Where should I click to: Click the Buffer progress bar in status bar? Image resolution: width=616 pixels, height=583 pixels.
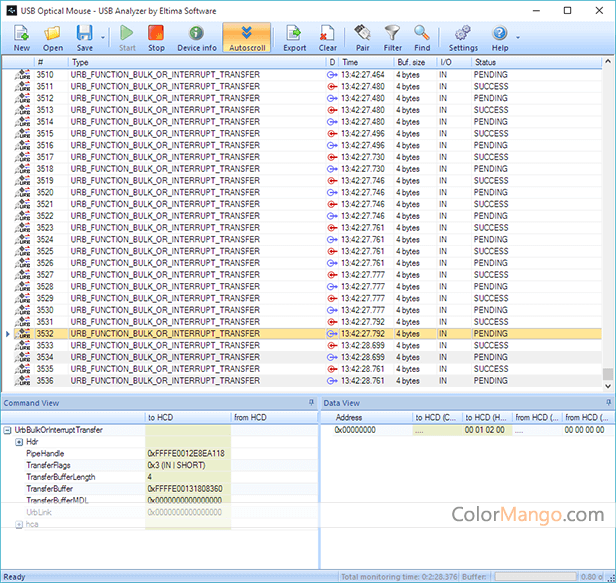click(x=535, y=576)
